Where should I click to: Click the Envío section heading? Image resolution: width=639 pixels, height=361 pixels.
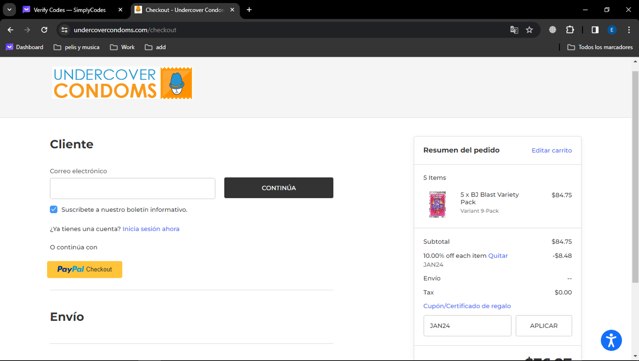pyautogui.click(x=67, y=317)
